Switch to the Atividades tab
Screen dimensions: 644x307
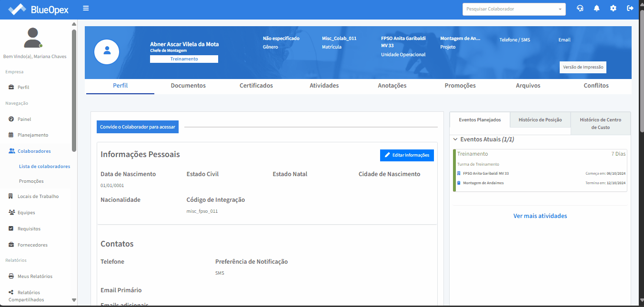coord(324,86)
